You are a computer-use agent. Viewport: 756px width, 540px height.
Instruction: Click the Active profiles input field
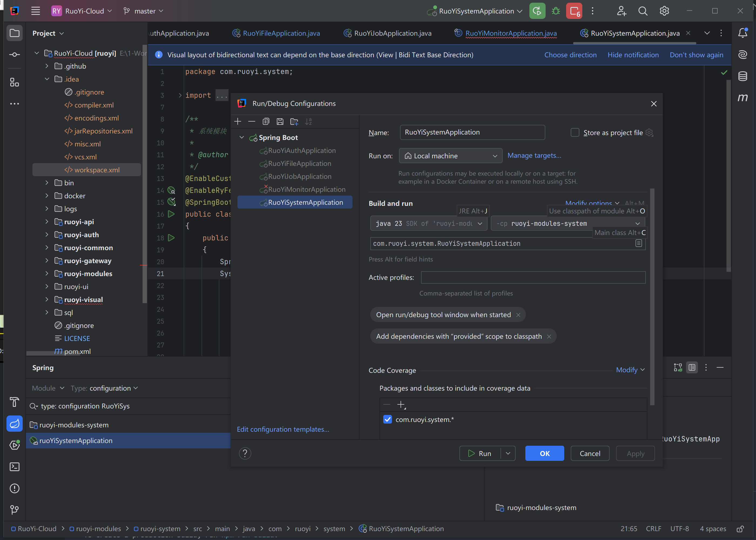coord(533,278)
